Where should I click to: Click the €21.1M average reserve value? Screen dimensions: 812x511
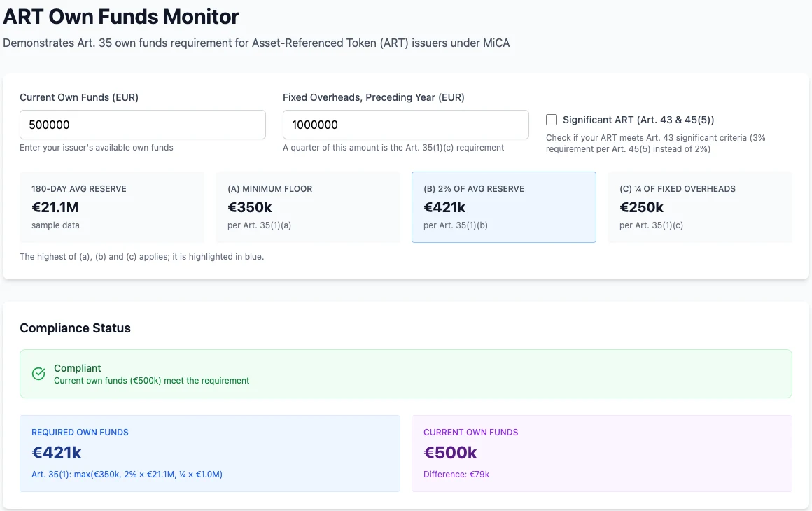tap(55, 207)
